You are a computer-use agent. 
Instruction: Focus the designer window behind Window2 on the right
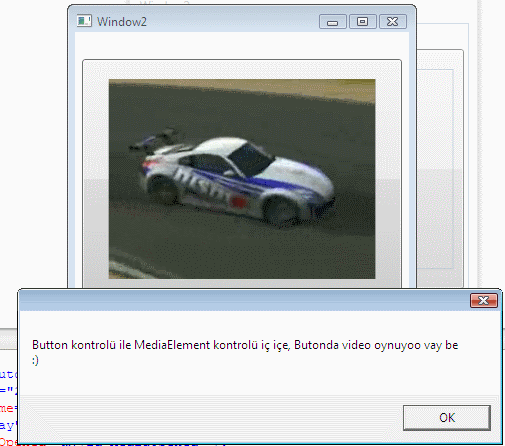coord(440,167)
